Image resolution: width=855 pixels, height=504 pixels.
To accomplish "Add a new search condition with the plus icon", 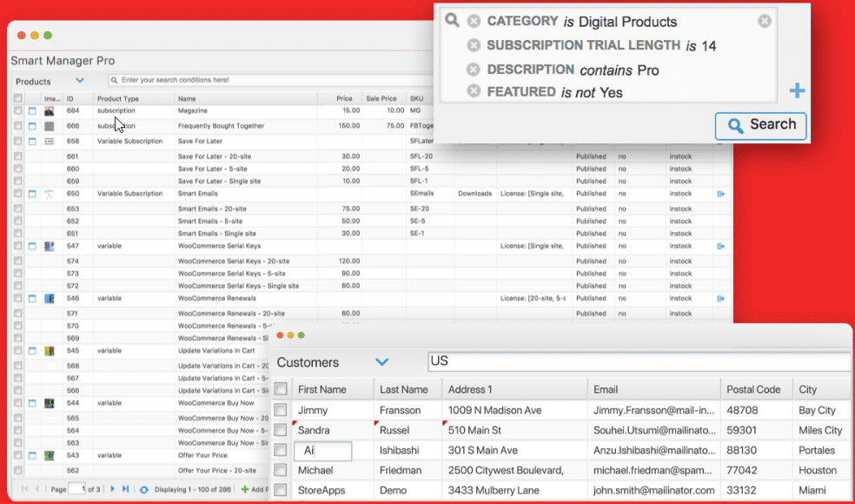I will (797, 90).
